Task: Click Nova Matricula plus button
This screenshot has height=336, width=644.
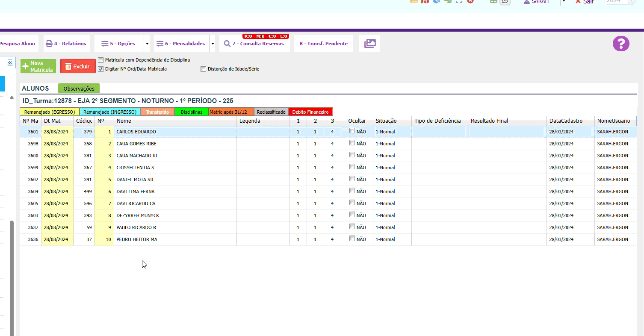Action: tap(38, 66)
